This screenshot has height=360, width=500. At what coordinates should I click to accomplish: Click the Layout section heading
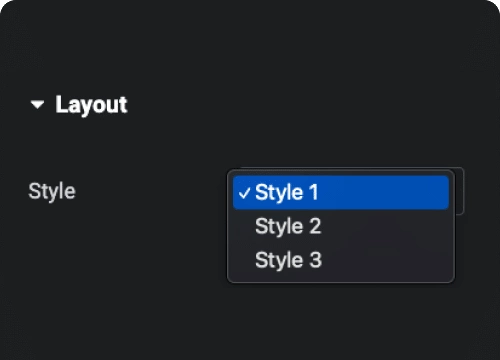[91, 105]
